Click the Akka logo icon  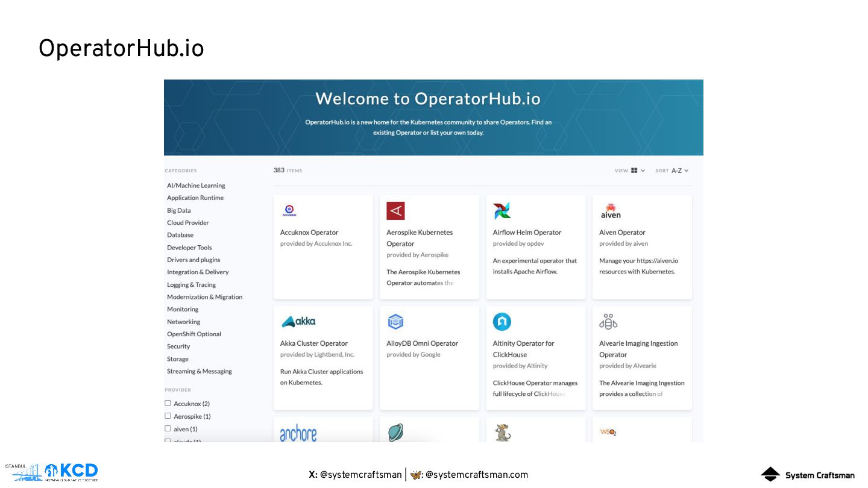pos(298,322)
